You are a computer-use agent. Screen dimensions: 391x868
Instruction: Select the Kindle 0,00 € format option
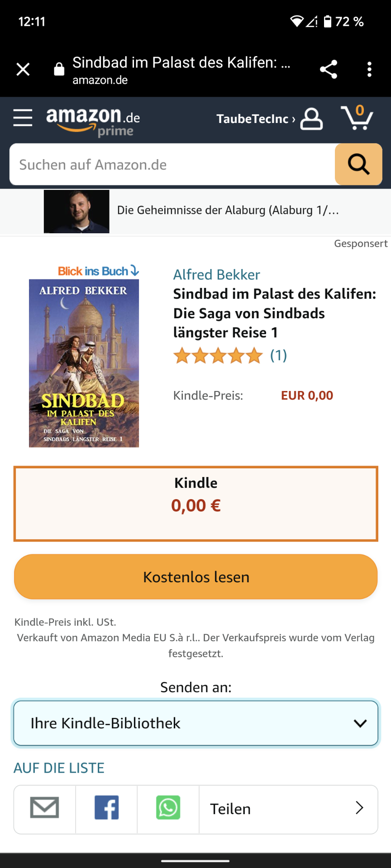195,504
